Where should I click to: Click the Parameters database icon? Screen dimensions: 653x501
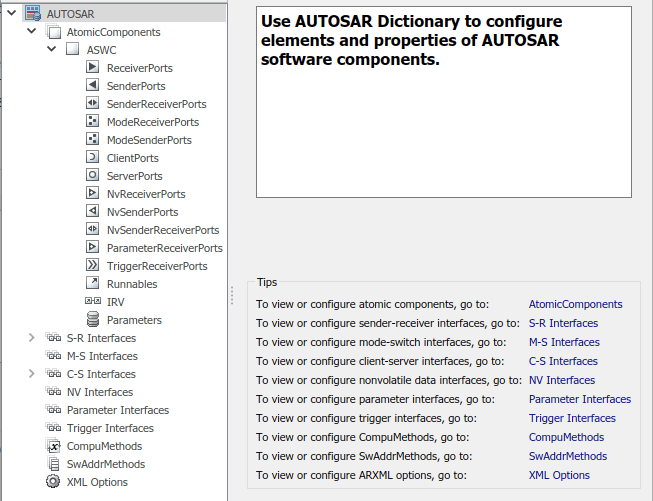point(92,320)
